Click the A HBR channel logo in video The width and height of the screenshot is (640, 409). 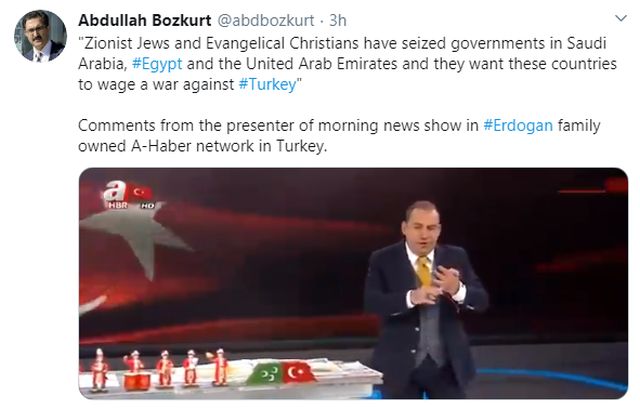point(117,195)
